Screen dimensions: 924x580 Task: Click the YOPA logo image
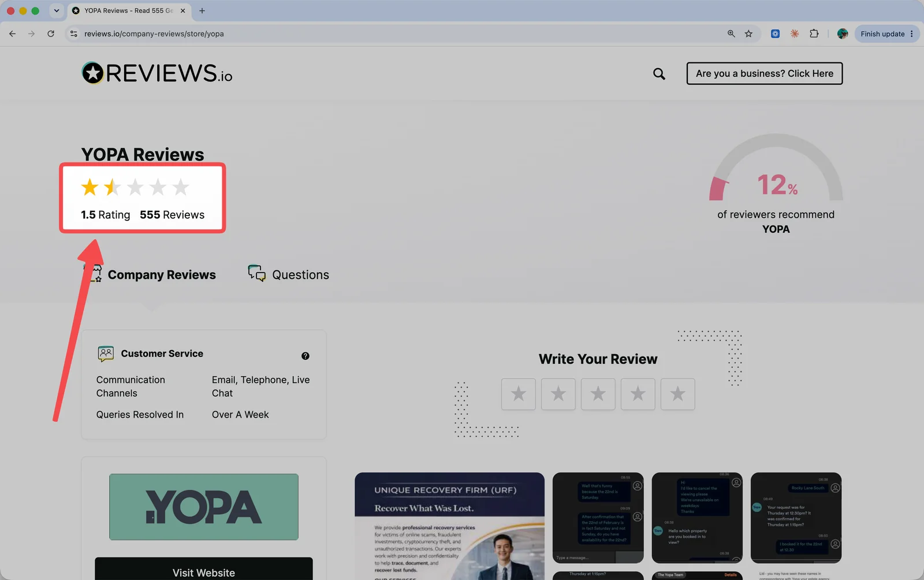[204, 507]
